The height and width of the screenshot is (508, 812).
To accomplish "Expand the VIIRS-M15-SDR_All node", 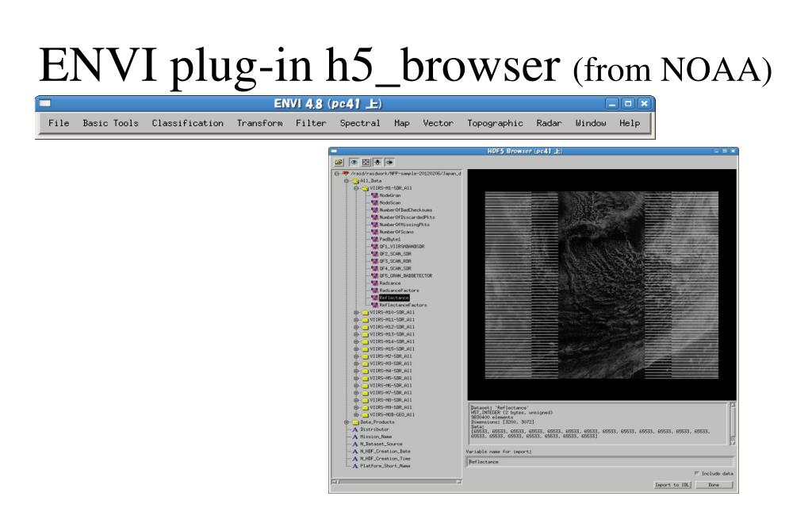I will pyautogui.click(x=356, y=349).
